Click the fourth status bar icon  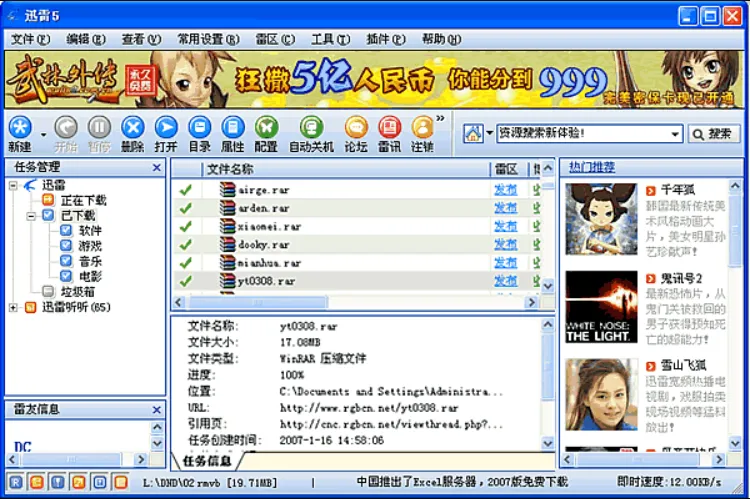pos(79,482)
